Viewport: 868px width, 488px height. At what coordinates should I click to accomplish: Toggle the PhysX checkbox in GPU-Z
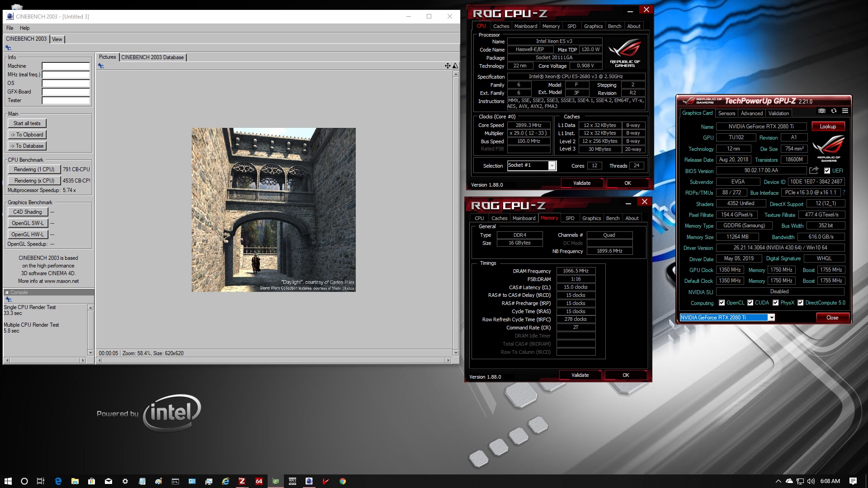775,303
